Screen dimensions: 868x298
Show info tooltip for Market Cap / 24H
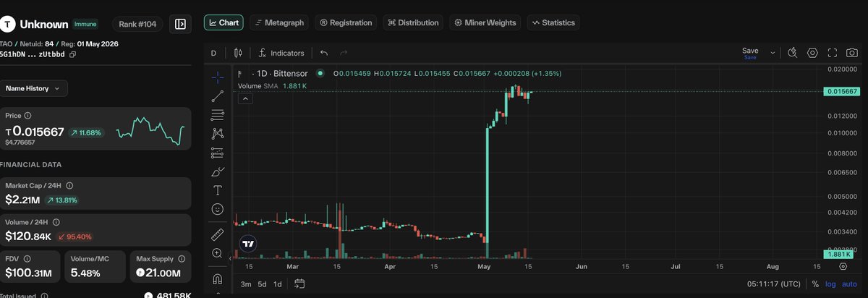click(x=69, y=186)
